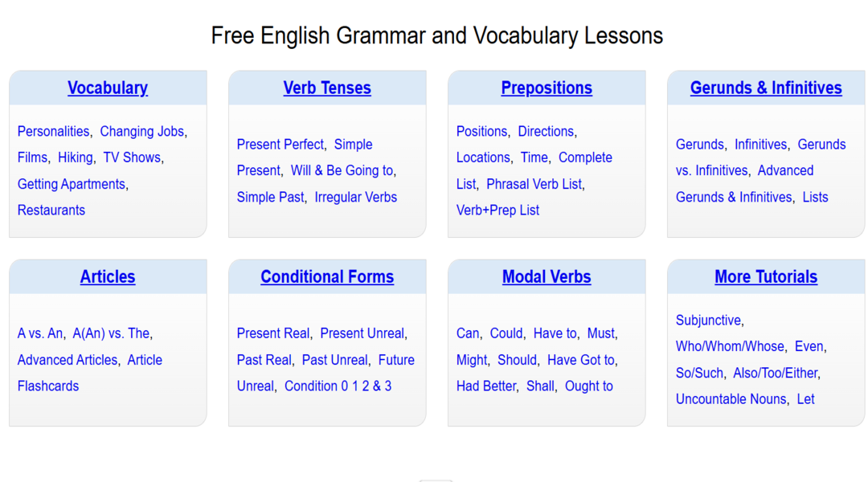The width and height of the screenshot is (868, 482).
Task: Select the Irregular Verbs lesson
Action: [x=356, y=197]
